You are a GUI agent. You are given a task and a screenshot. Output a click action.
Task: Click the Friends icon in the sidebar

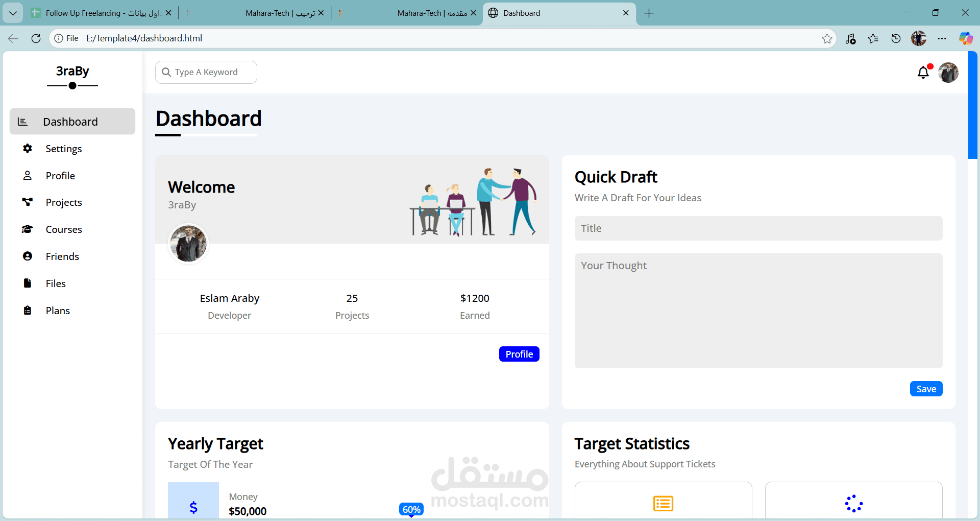28,256
